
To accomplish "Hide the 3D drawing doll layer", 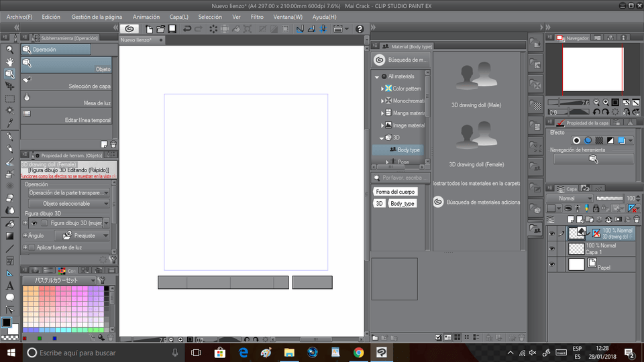I will [x=551, y=234].
